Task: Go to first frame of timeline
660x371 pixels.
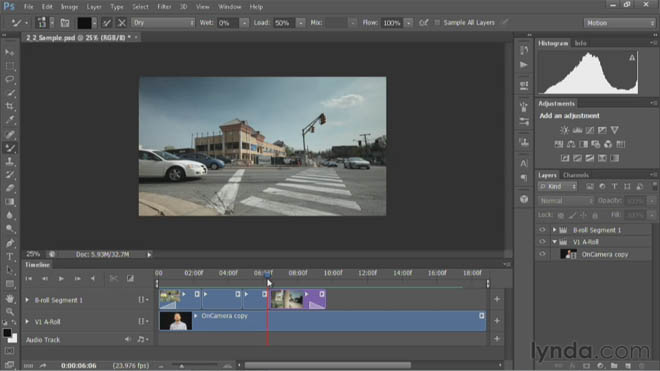Action: (29, 278)
